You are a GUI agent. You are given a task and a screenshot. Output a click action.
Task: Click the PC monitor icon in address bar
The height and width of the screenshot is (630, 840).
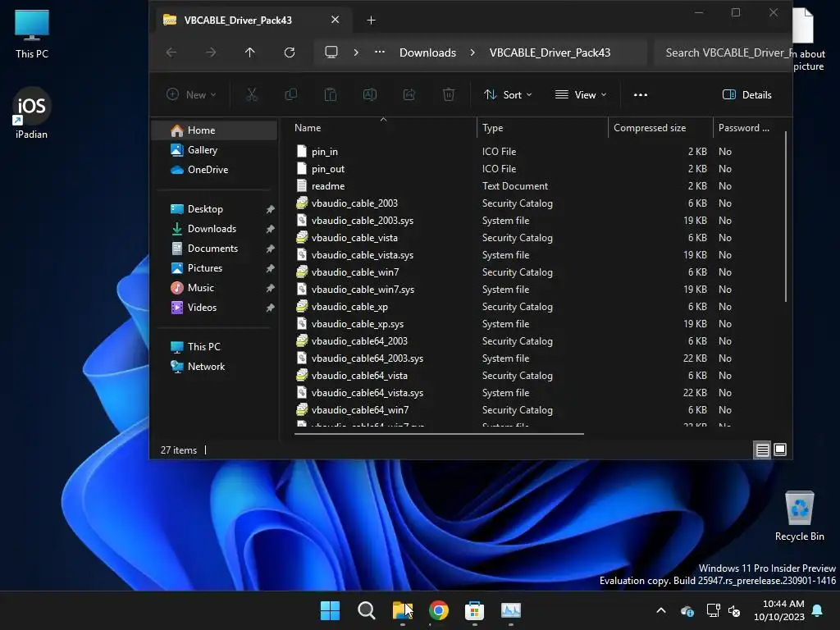(x=331, y=52)
